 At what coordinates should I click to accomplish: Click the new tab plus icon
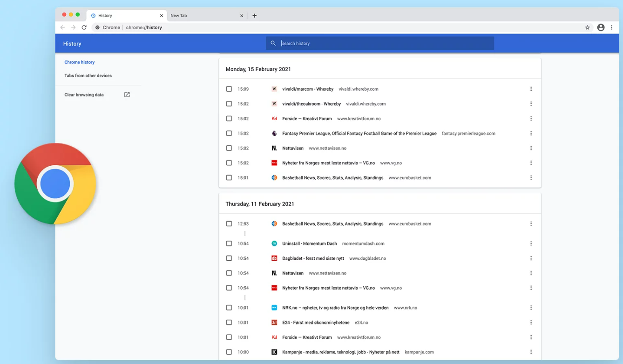click(254, 16)
